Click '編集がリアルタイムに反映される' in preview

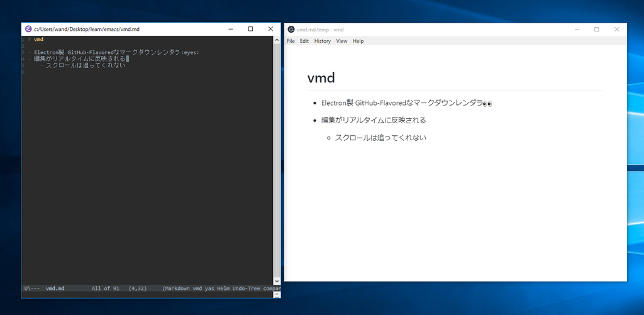tap(374, 120)
